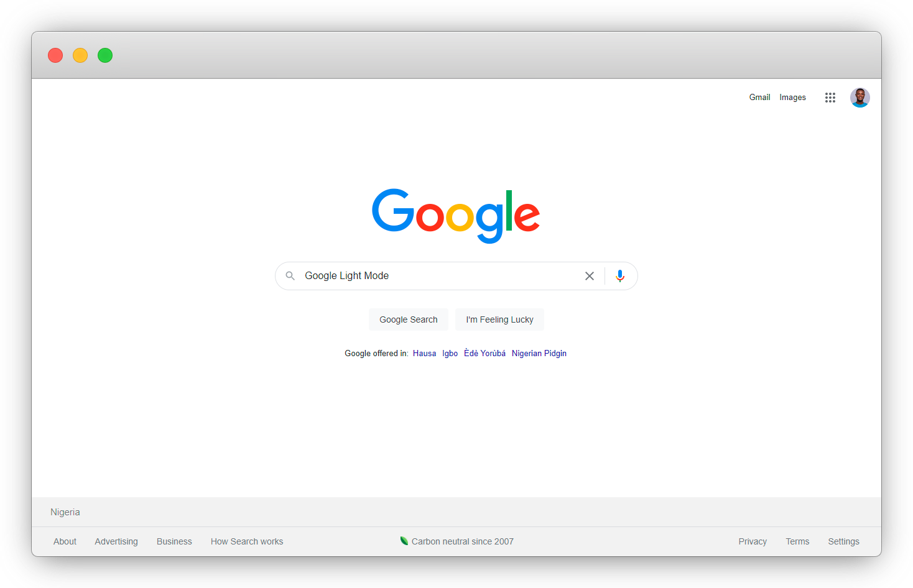Open the Terms footer link
This screenshot has width=913, height=588.
(x=797, y=541)
